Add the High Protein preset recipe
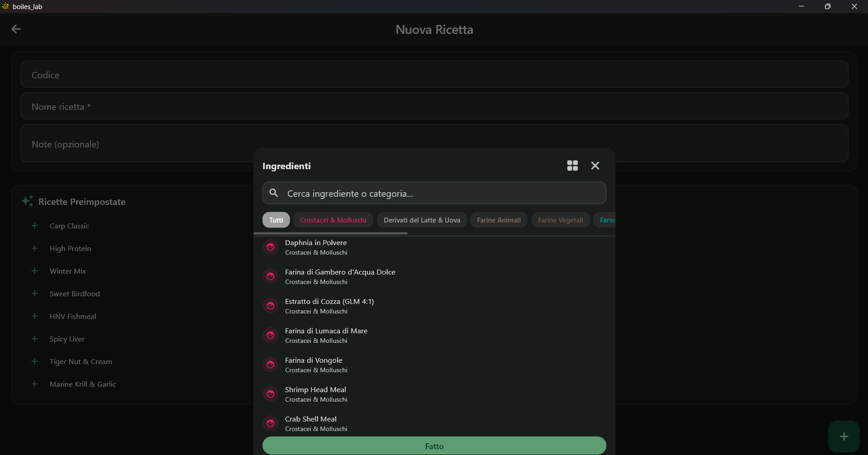 pyautogui.click(x=34, y=248)
